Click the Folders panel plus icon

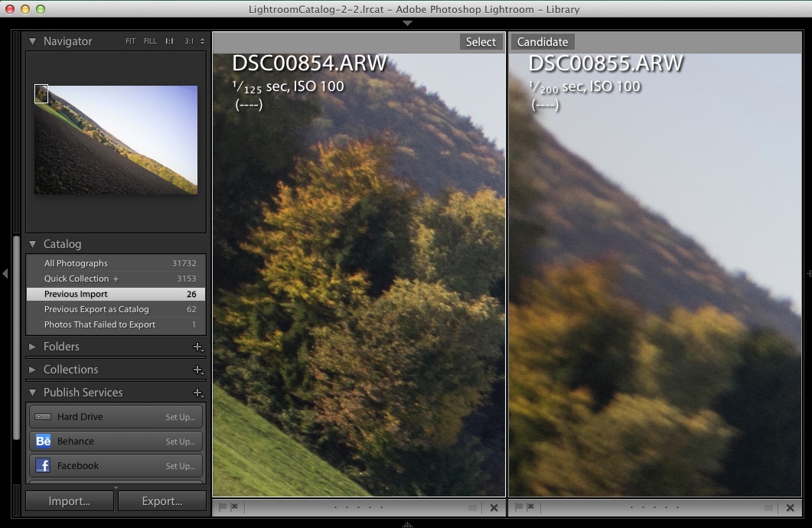coord(197,347)
